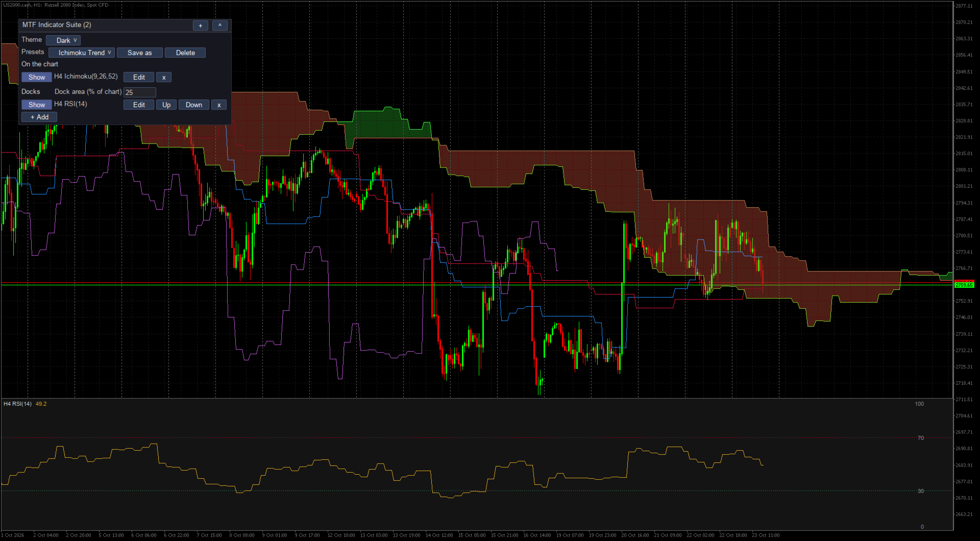Edit the H4 Ichimoku(9,26,52) indicator

(x=139, y=77)
